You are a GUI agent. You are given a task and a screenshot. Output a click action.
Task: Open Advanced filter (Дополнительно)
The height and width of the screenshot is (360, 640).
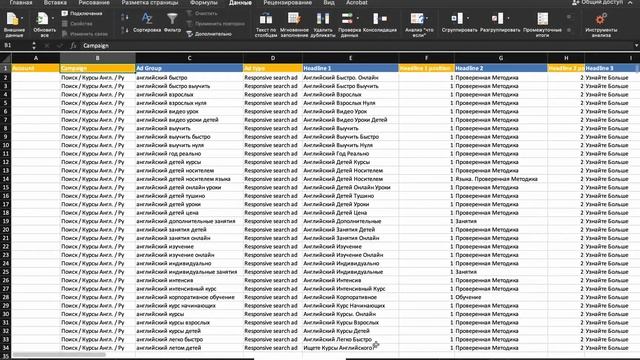coord(209,34)
